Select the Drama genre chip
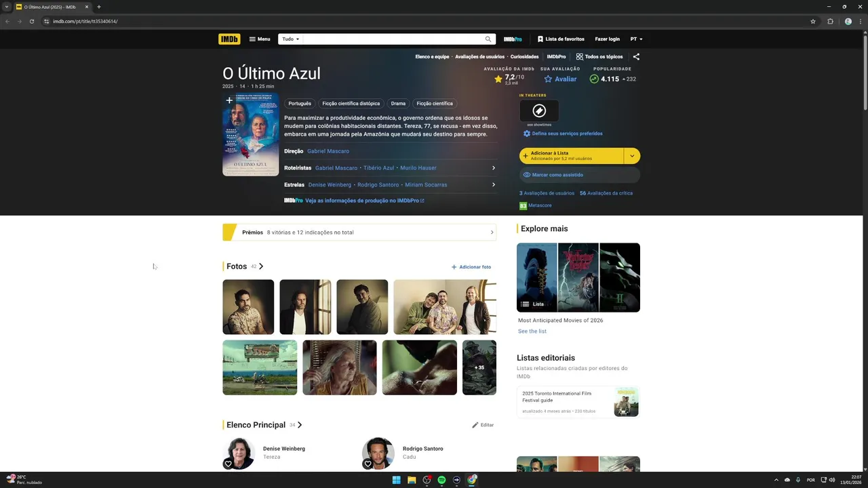The height and width of the screenshot is (488, 868). point(398,104)
